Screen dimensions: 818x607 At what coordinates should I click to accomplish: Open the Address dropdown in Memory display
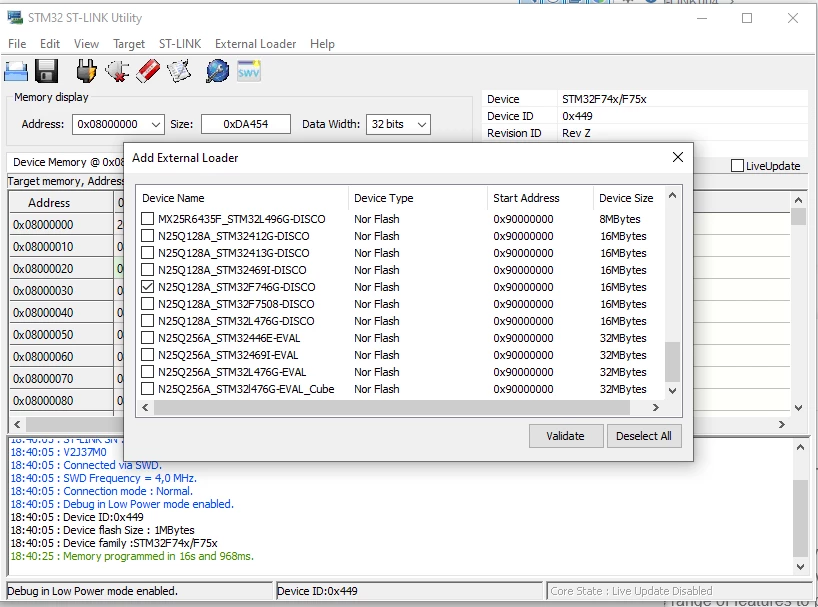(x=155, y=125)
